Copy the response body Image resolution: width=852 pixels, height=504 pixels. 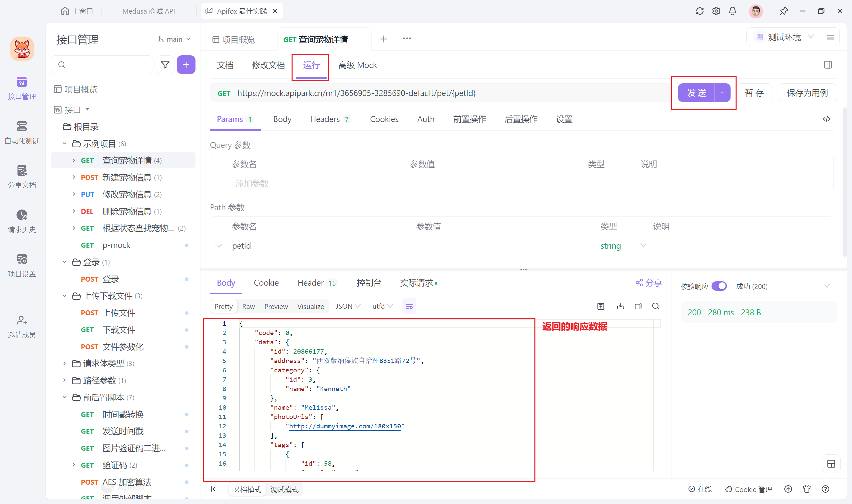click(x=638, y=306)
